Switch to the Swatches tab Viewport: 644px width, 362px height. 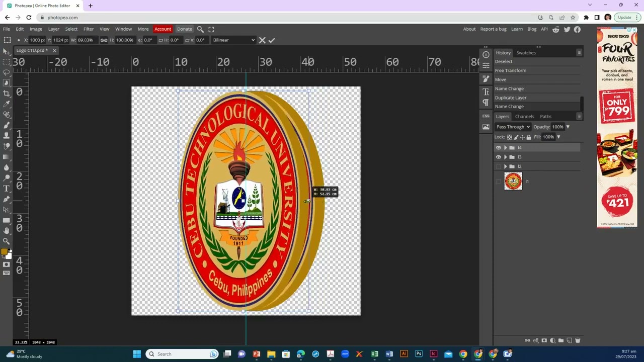526,53
